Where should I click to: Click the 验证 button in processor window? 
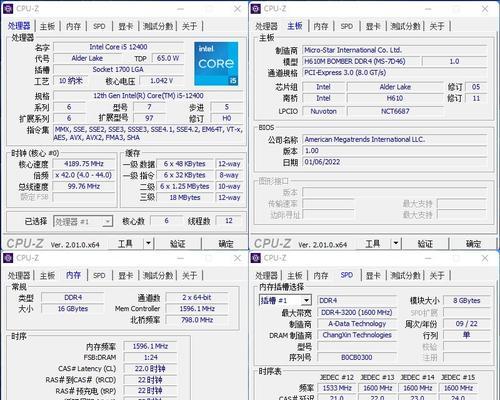click(178, 244)
